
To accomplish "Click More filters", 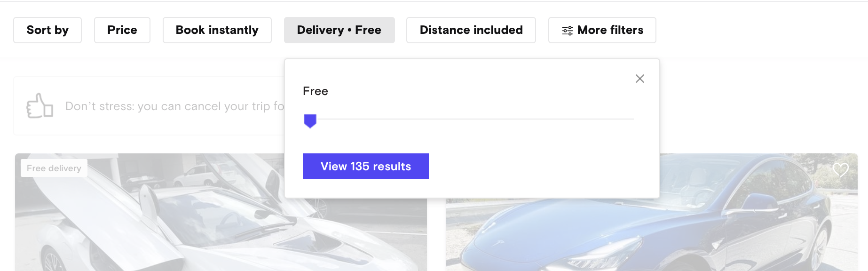I will click(602, 30).
